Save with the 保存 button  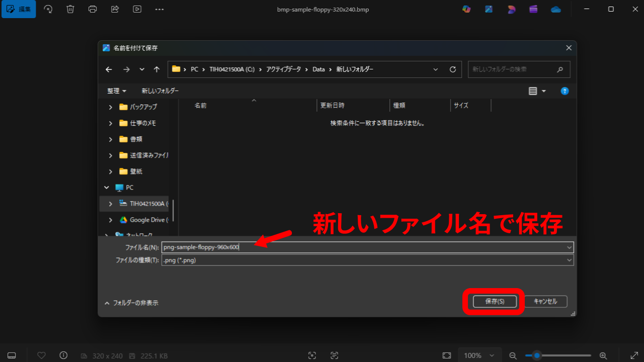(494, 301)
